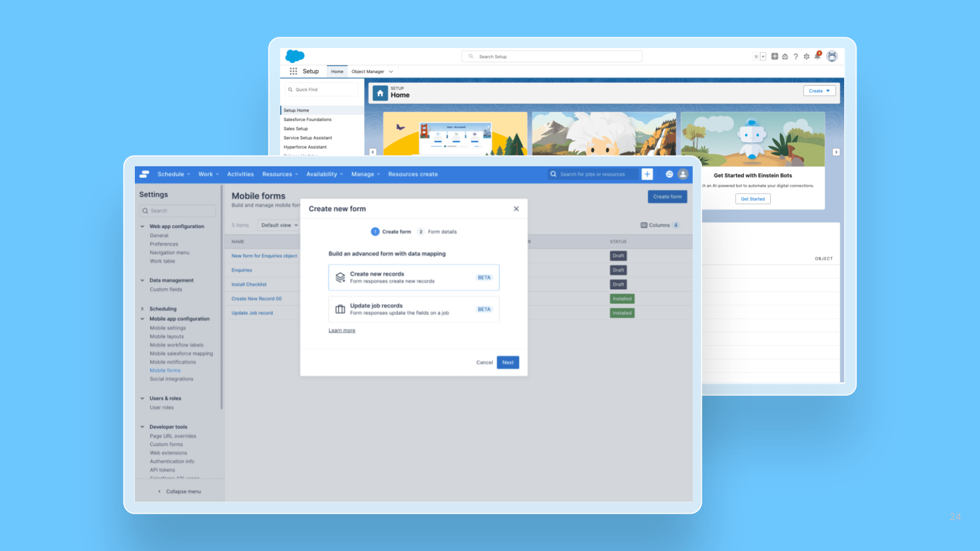Click Get Started under Einstein Bots

point(753,199)
